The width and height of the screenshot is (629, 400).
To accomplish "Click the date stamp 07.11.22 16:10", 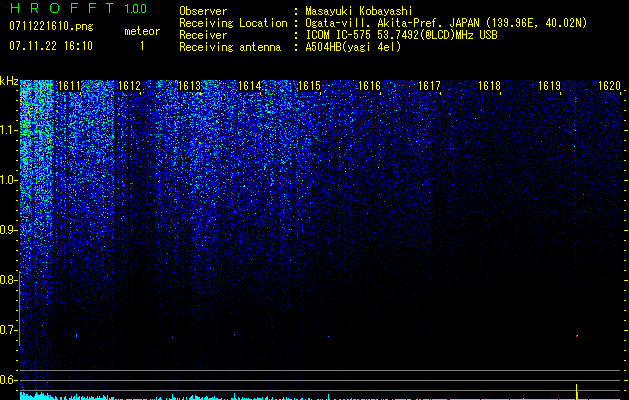I will pos(51,46).
